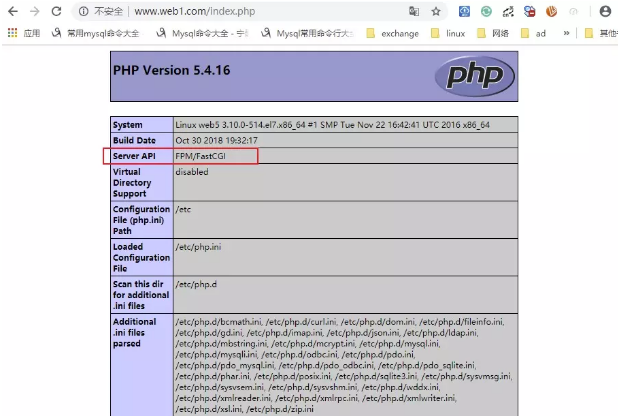The image size is (618, 417).
Task: Select the Loaded Configuration File label
Action: pyautogui.click(x=141, y=257)
